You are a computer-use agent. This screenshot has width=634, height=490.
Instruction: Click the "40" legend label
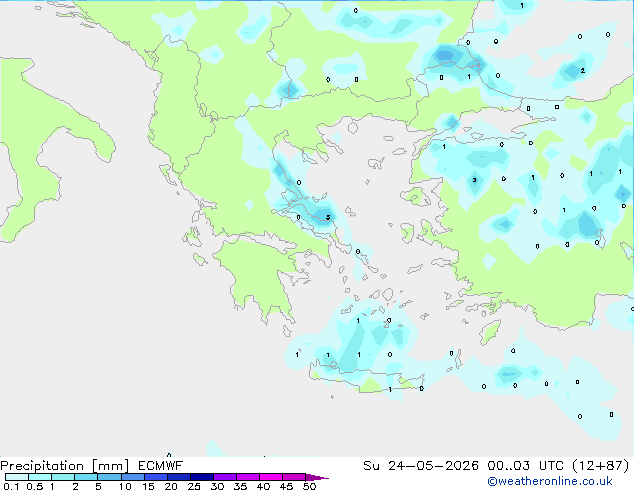coord(263,486)
